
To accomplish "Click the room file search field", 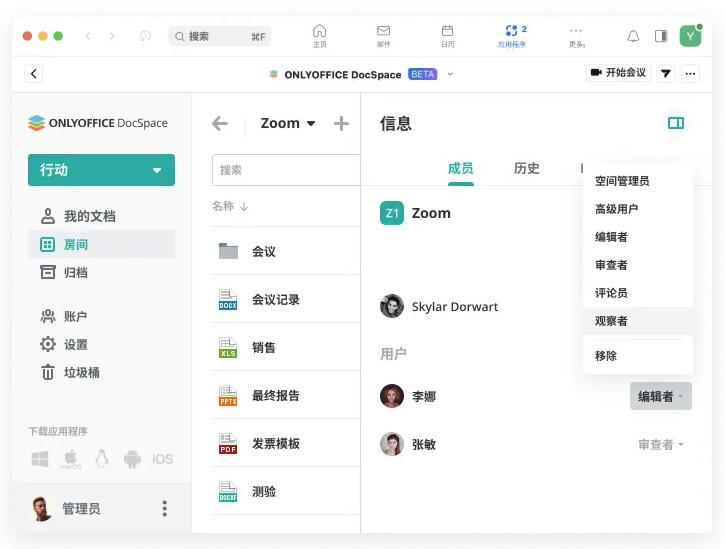I will [x=286, y=170].
